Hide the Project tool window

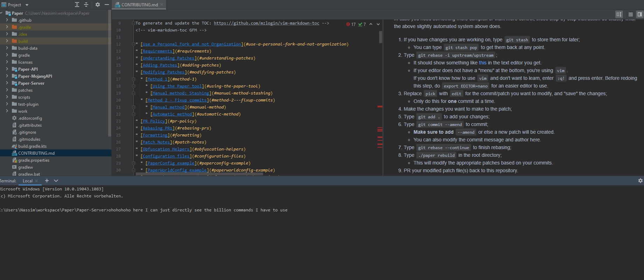tap(107, 5)
